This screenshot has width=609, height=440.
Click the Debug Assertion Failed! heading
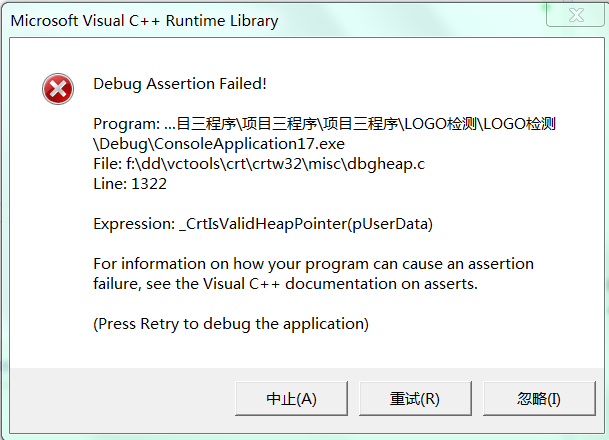(180, 84)
